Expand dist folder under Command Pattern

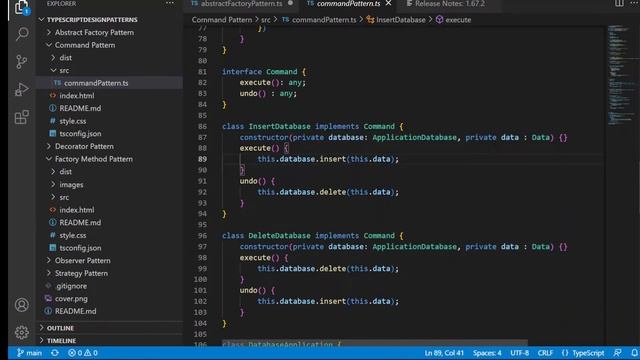pyautogui.click(x=65, y=58)
